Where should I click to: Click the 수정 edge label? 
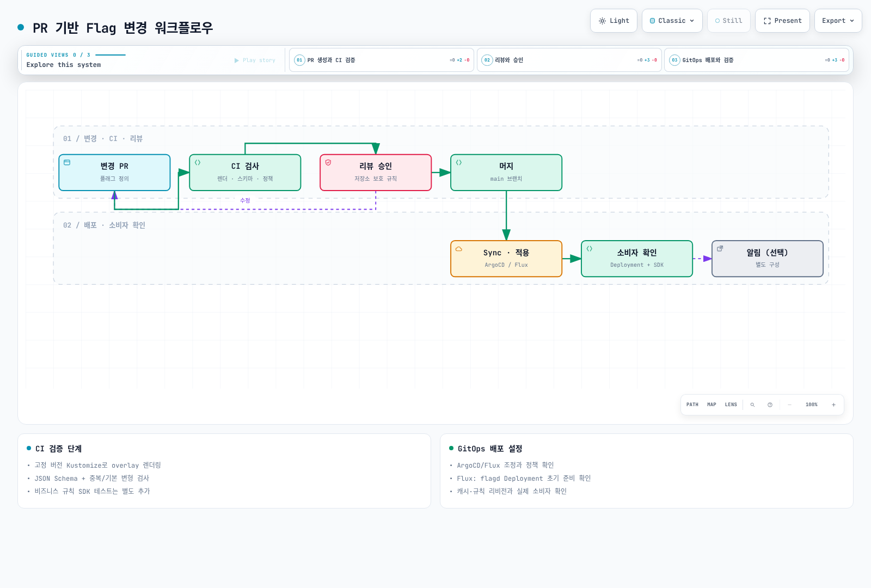(245, 200)
